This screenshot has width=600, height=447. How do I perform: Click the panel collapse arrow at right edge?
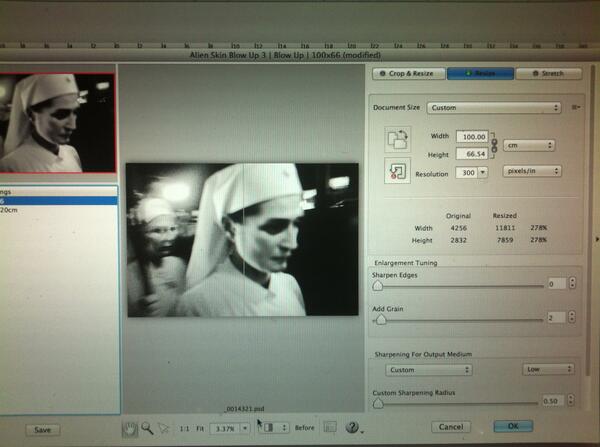[597, 239]
